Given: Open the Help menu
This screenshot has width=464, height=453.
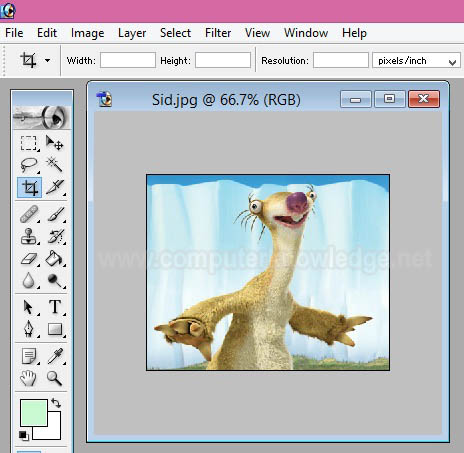Looking at the screenshot, I should click(354, 33).
